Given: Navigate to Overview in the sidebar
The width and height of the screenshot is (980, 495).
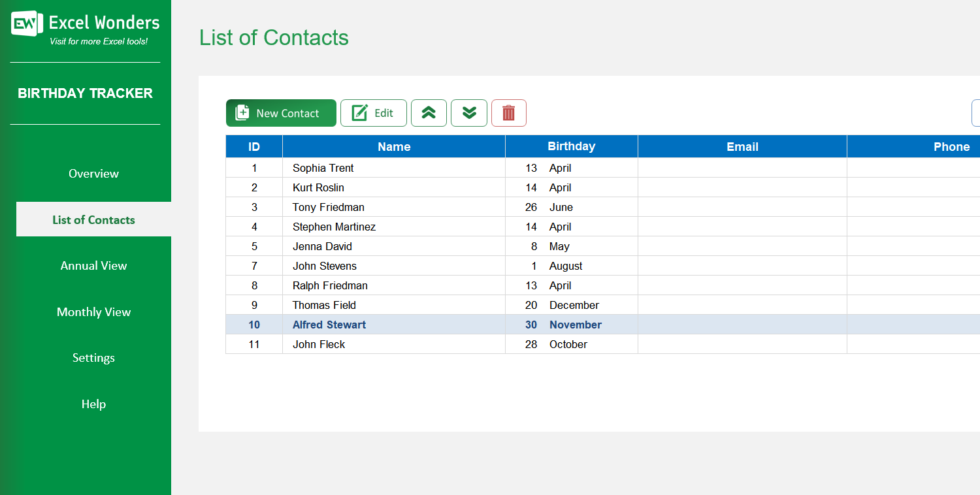Looking at the screenshot, I should [x=93, y=173].
